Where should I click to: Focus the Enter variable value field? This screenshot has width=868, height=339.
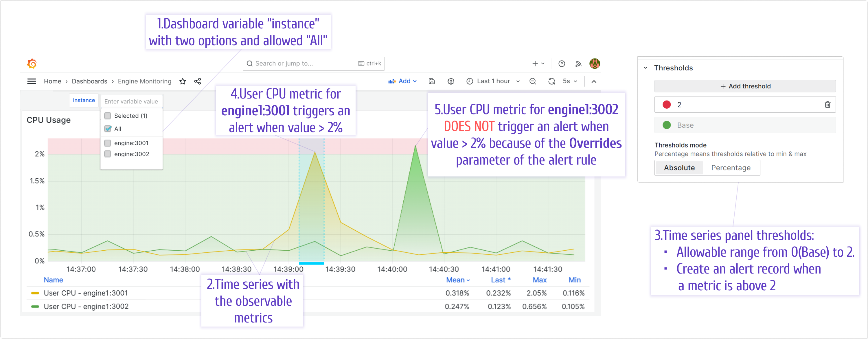click(132, 101)
